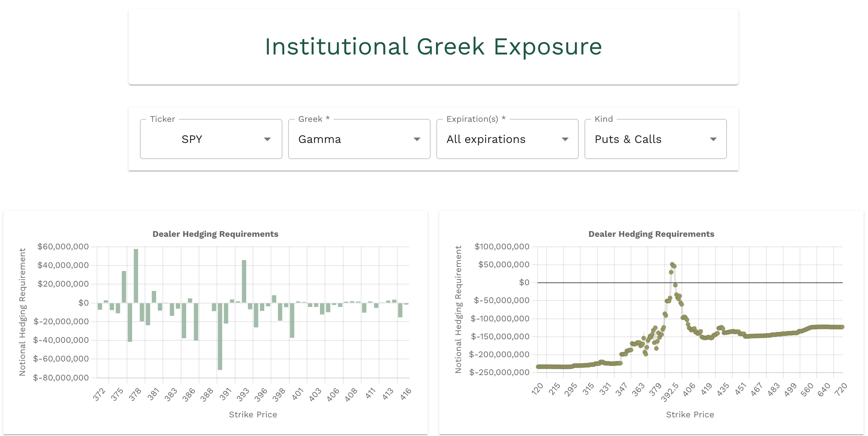
Task: Click the 392.5 strike label on right chart
Action: tap(669, 393)
